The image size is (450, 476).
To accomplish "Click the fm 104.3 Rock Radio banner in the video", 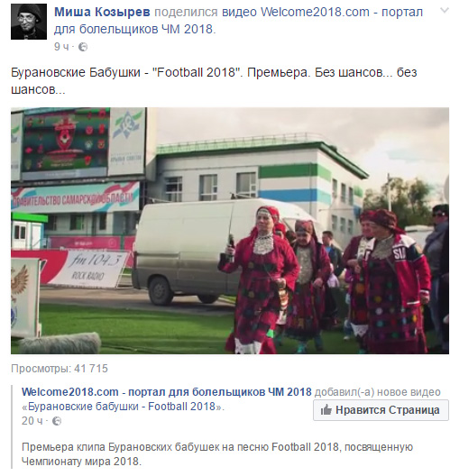I will (88, 269).
